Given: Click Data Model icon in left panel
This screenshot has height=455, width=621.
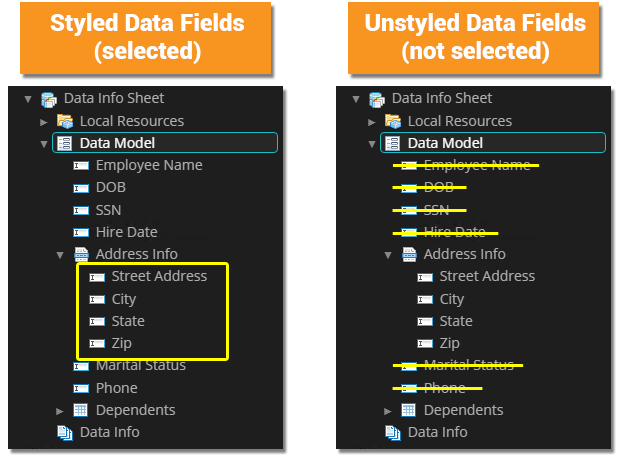Looking at the screenshot, I should pos(64,143).
